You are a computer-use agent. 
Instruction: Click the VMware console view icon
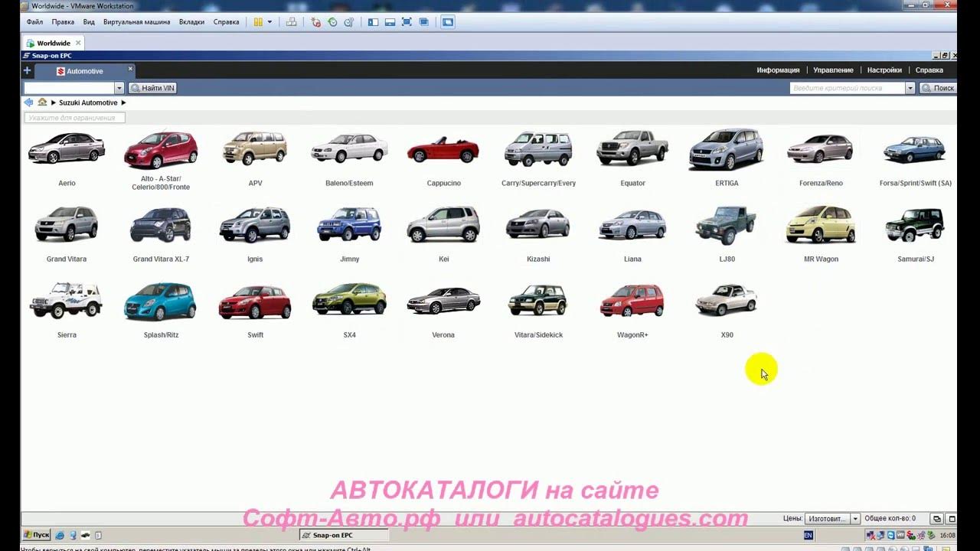click(448, 22)
